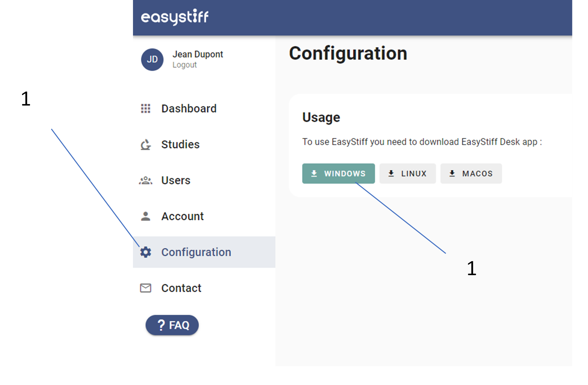Viewport: 588px width, 385px height.
Task: Select the Configuration menu entry
Action: pyautogui.click(x=196, y=252)
